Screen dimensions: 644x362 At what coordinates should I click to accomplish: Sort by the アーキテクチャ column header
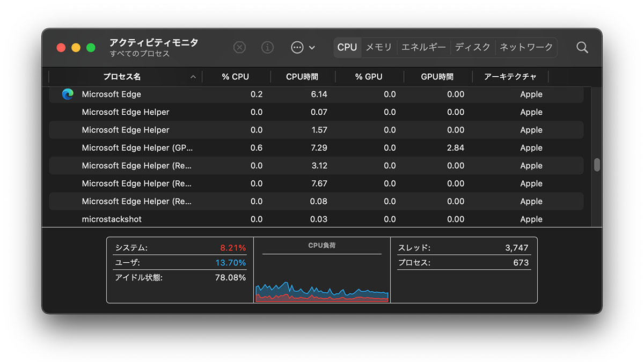pyautogui.click(x=510, y=77)
